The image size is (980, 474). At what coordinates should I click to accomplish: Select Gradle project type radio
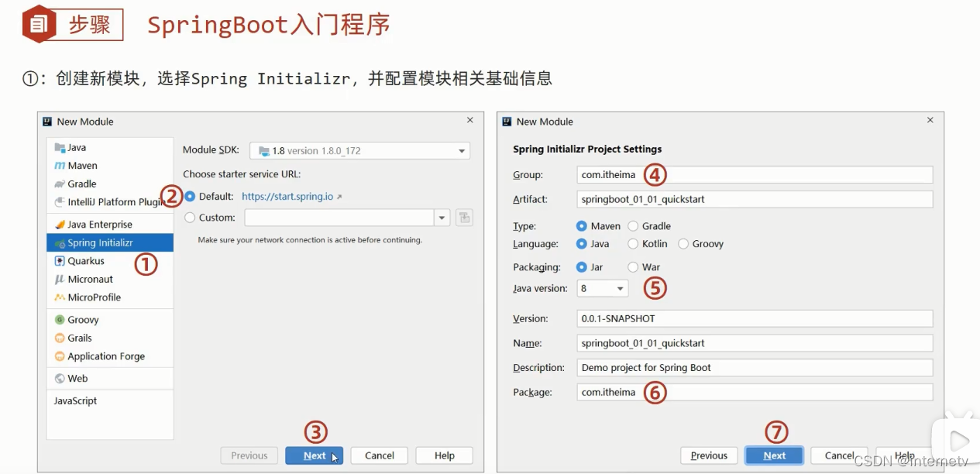tap(633, 226)
